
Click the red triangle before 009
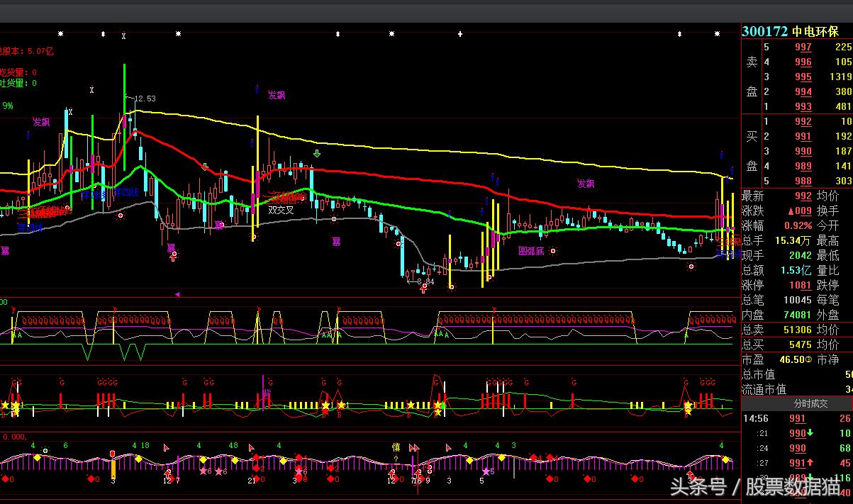tap(790, 211)
